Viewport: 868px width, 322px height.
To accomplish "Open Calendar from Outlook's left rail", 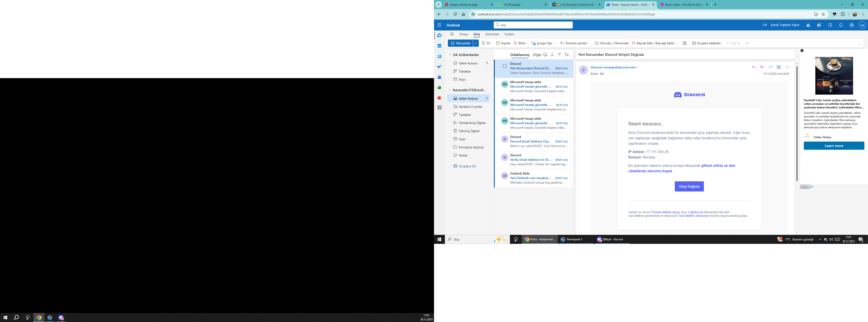I will click(x=439, y=46).
